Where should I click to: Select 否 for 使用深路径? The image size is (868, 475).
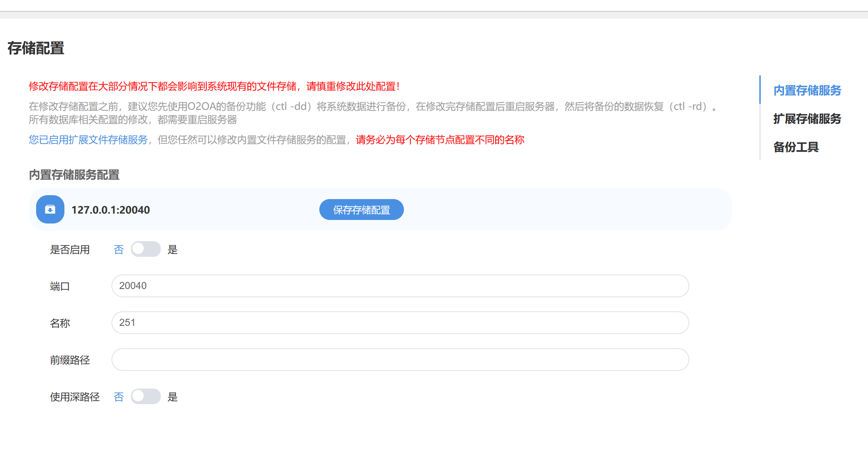119,397
